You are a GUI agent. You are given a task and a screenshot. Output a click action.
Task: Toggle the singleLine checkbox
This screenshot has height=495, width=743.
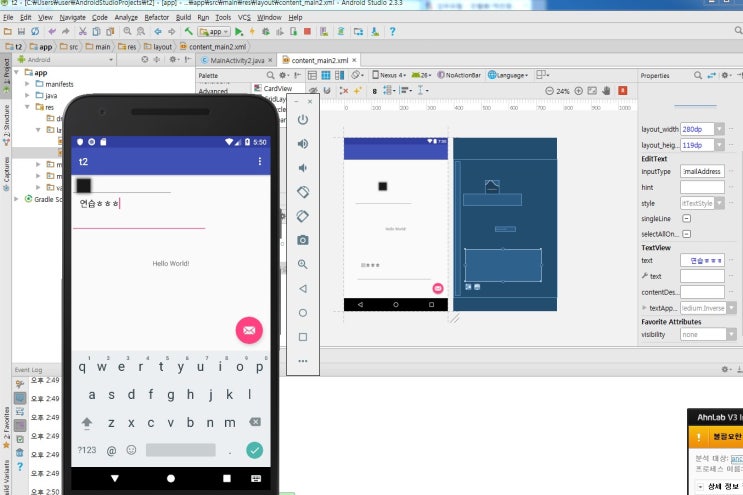pos(686,218)
